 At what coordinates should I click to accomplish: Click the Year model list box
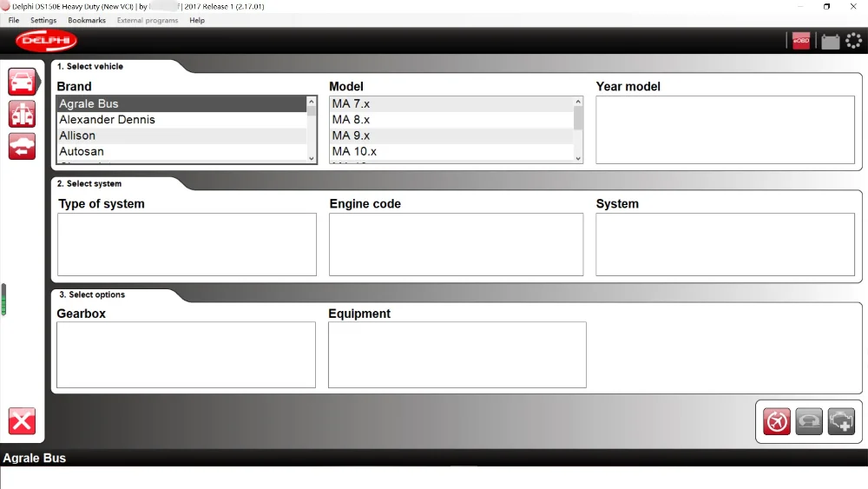point(725,129)
